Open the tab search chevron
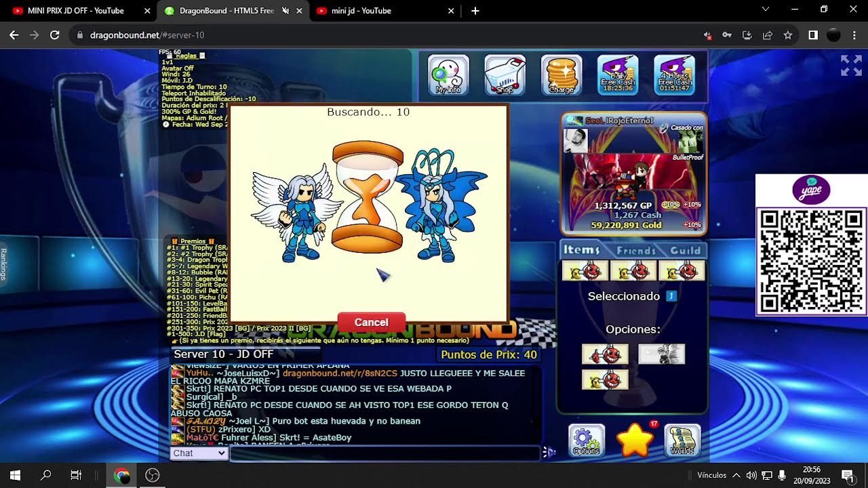The width and height of the screenshot is (868, 488). [766, 9]
